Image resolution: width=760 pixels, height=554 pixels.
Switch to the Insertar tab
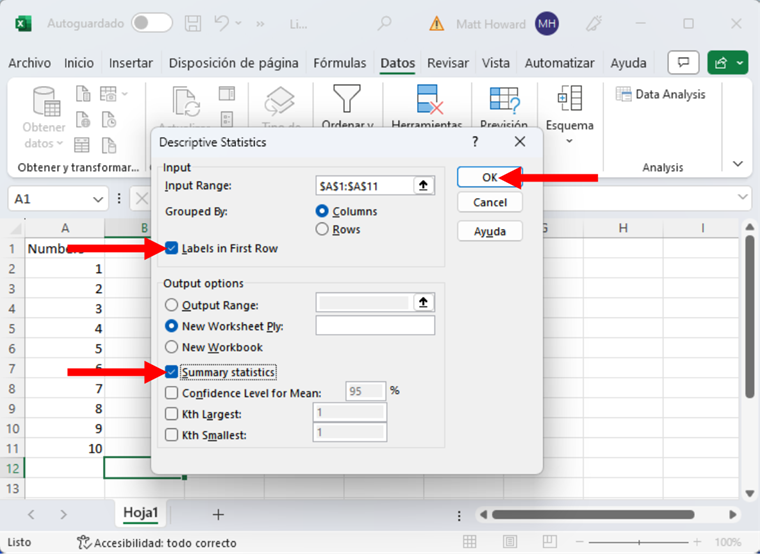pyautogui.click(x=131, y=63)
